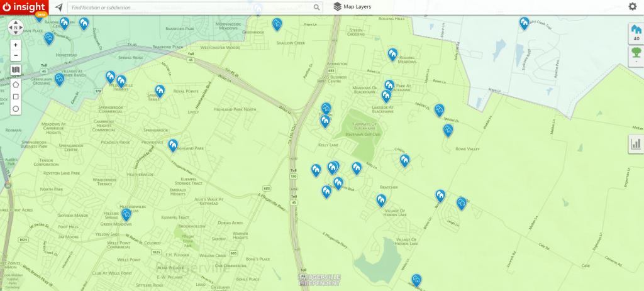644x291 pixels.
Task: Toggle the communities count button showing 40
Action: pos(636,33)
